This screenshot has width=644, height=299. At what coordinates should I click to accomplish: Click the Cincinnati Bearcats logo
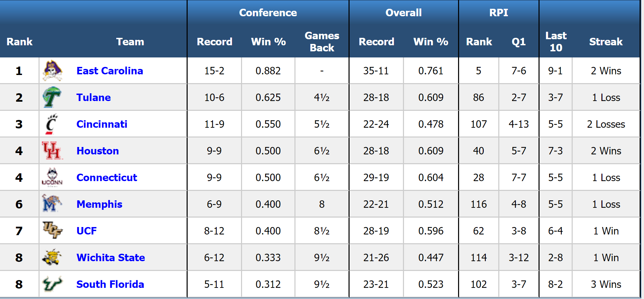point(52,124)
